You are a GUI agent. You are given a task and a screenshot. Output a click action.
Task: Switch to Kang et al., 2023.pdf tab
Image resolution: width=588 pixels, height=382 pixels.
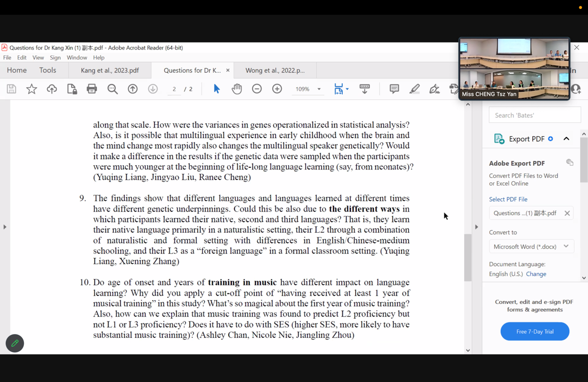[x=110, y=70]
